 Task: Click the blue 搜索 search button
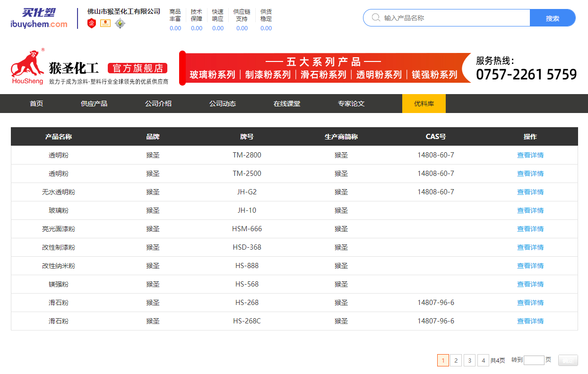pos(553,18)
